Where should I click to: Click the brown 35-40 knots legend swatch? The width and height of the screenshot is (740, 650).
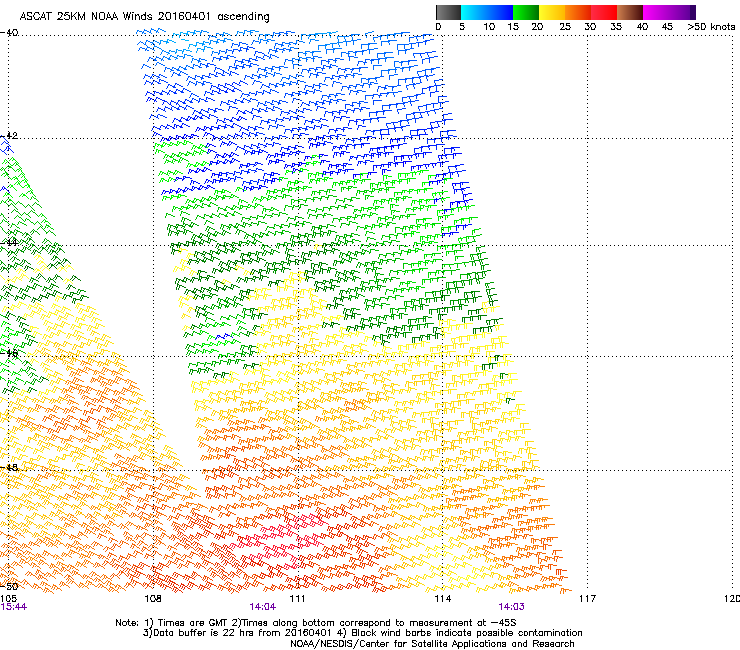tap(630, 12)
